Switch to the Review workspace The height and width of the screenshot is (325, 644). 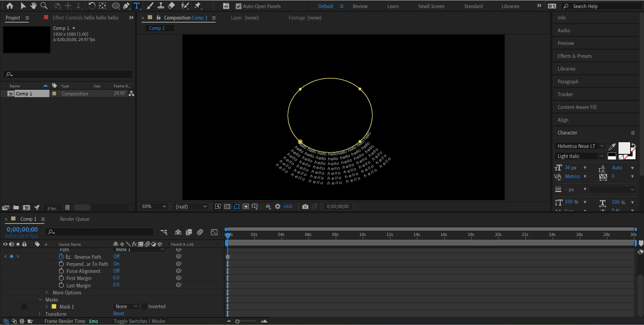tap(360, 6)
